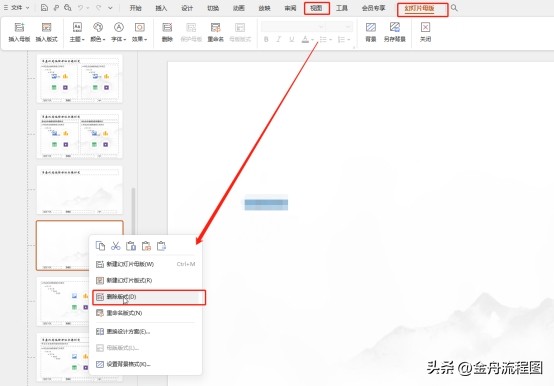The width and height of the screenshot is (554, 386).
Task: Choose Change Design Scheme (更换设计方案) menu item
Action: coord(146,332)
